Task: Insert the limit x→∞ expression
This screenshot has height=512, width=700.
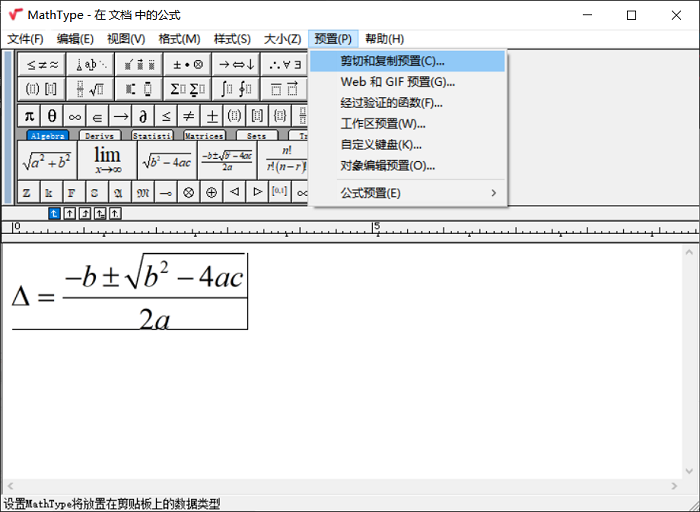Action: pos(107,160)
